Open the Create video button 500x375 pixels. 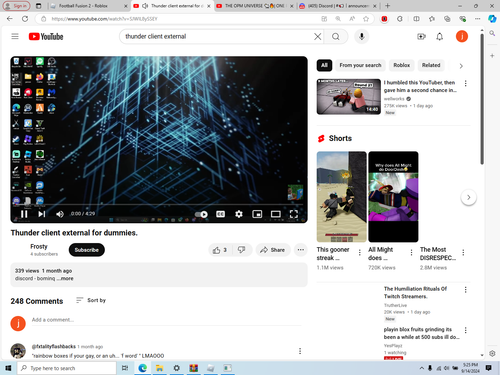[x=421, y=36]
